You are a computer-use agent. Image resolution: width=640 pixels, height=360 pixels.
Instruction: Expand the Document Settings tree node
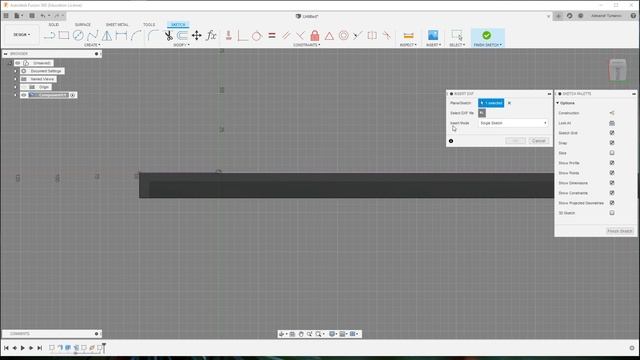(x=16, y=71)
